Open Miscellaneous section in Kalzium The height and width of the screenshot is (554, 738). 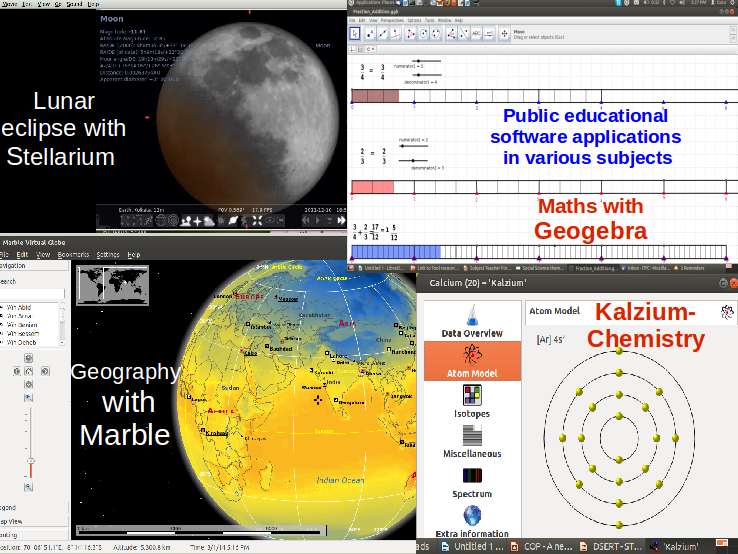coord(472,442)
